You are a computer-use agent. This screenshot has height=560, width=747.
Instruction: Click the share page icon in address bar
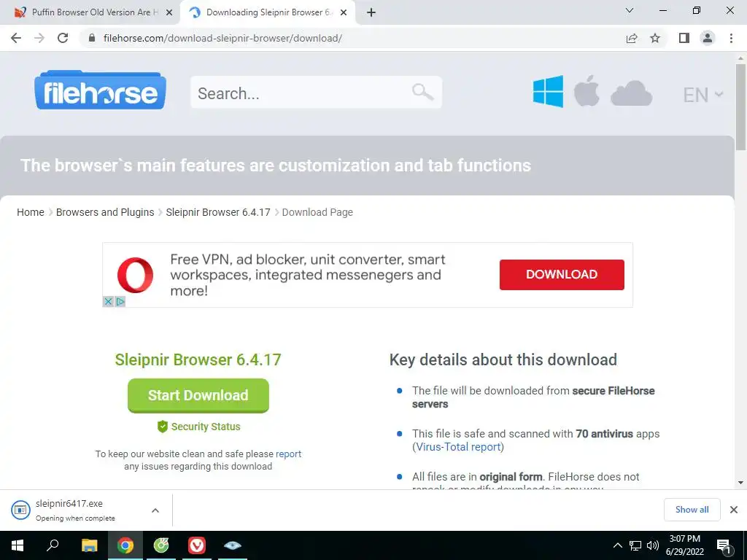pyautogui.click(x=632, y=38)
